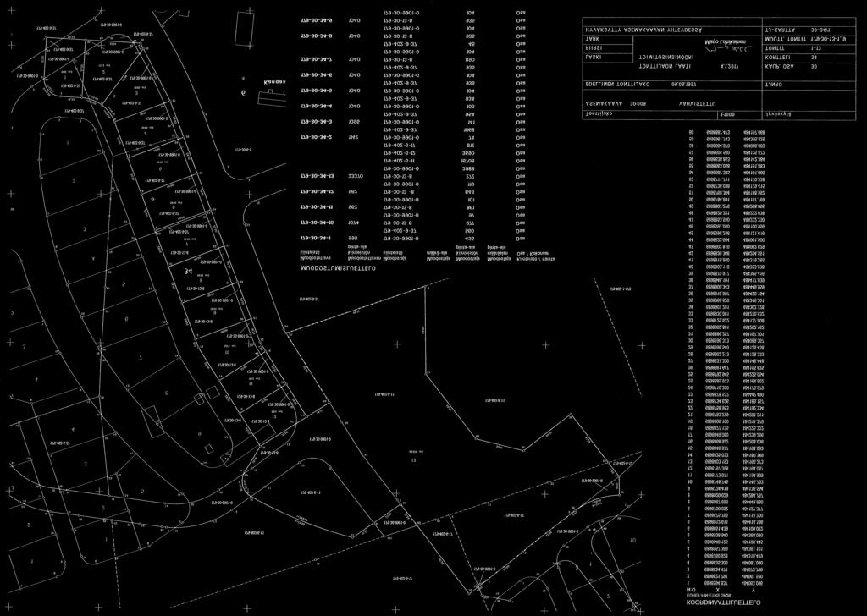Screen dimensions: 867x616
Task: Click the Y column header of coordinate list
Action: coord(753,590)
